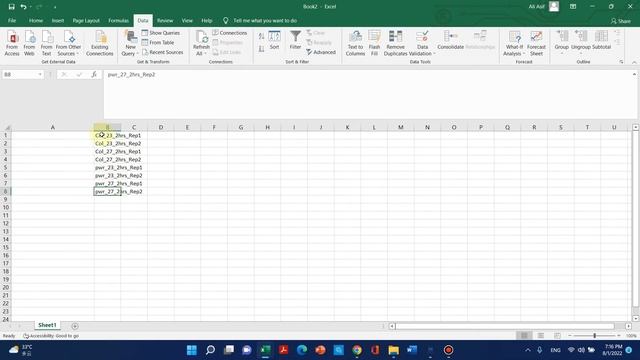Save the workbook from quick access toolbar
640x360 pixels.
[x=11, y=7]
